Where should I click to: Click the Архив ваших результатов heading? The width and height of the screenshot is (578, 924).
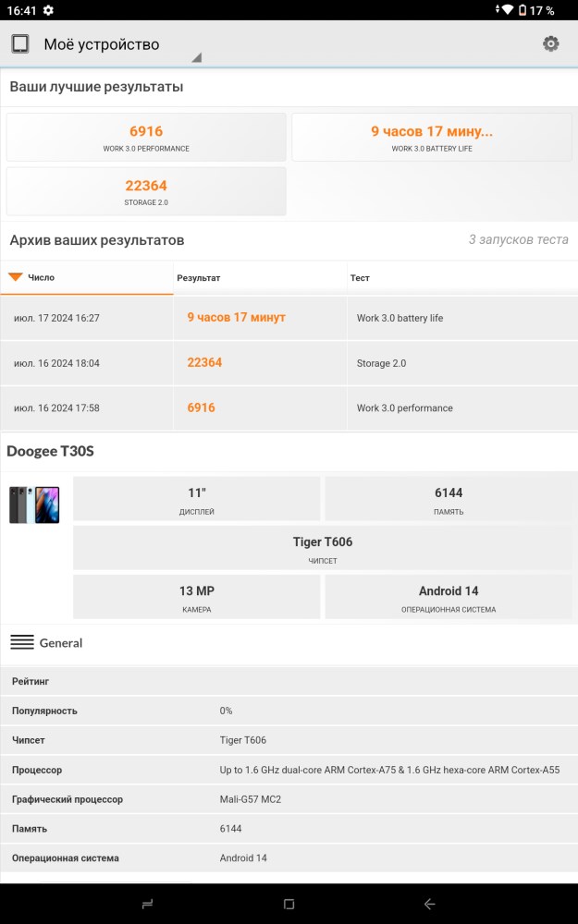click(97, 240)
